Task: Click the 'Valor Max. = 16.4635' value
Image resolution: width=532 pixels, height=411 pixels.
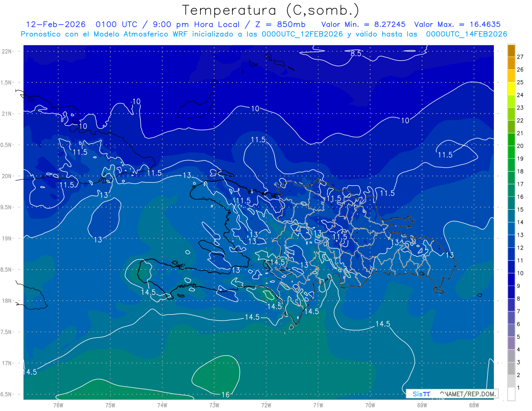Action: pos(457,24)
